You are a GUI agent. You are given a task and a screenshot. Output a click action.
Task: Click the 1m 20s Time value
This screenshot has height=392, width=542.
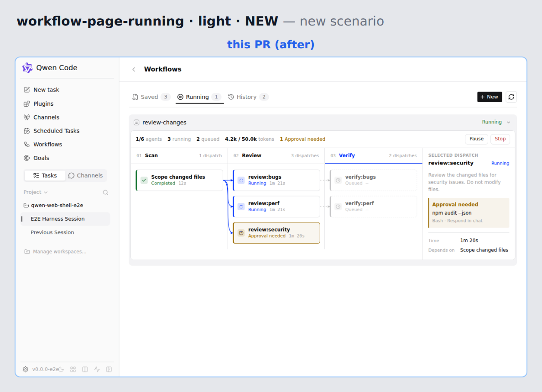click(x=469, y=240)
